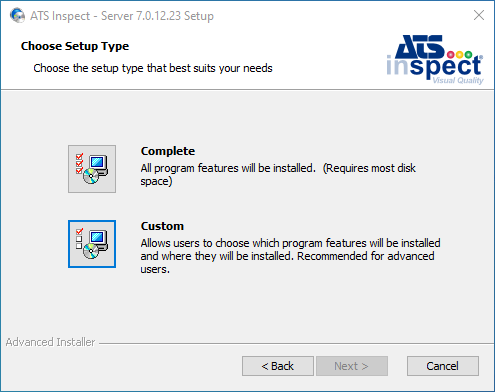Click the 'All program features' description text
Viewport: 495px width, 392px height.
click(x=278, y=175)
